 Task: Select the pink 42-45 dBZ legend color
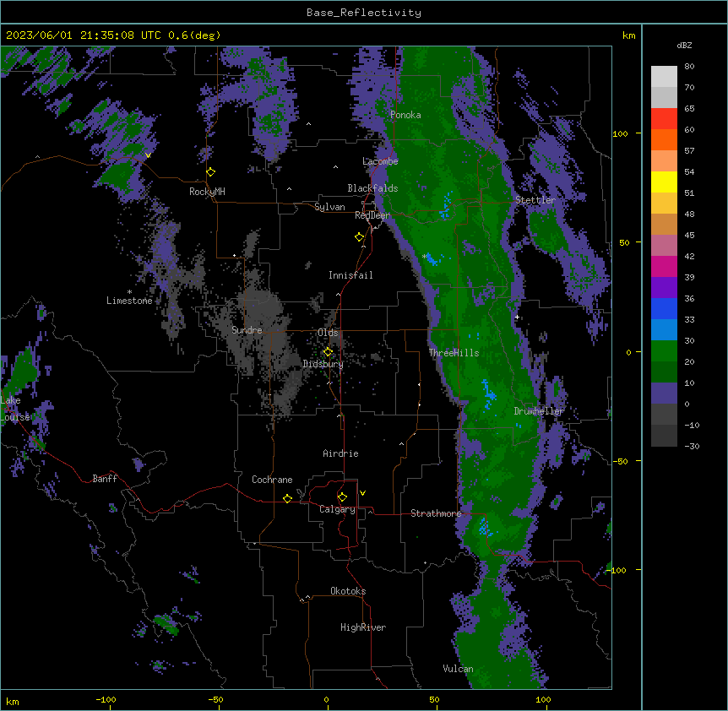(664, 246)
